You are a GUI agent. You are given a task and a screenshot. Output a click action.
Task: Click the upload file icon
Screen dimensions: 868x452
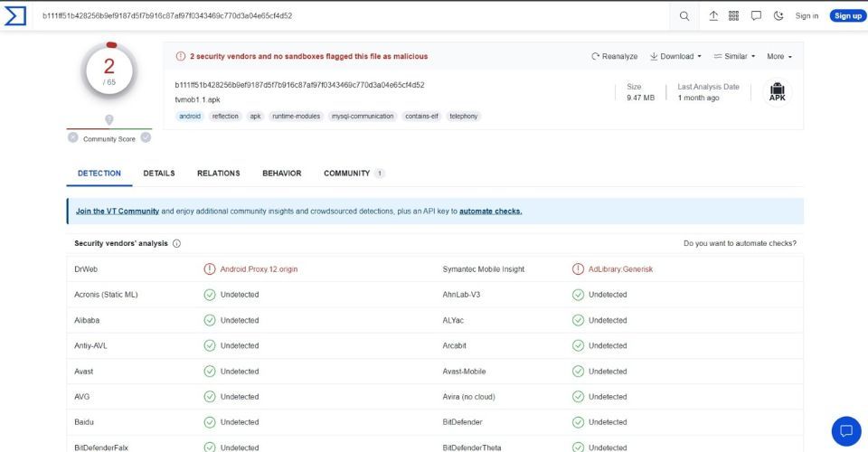pyautogui.click(x=713, y=16)
